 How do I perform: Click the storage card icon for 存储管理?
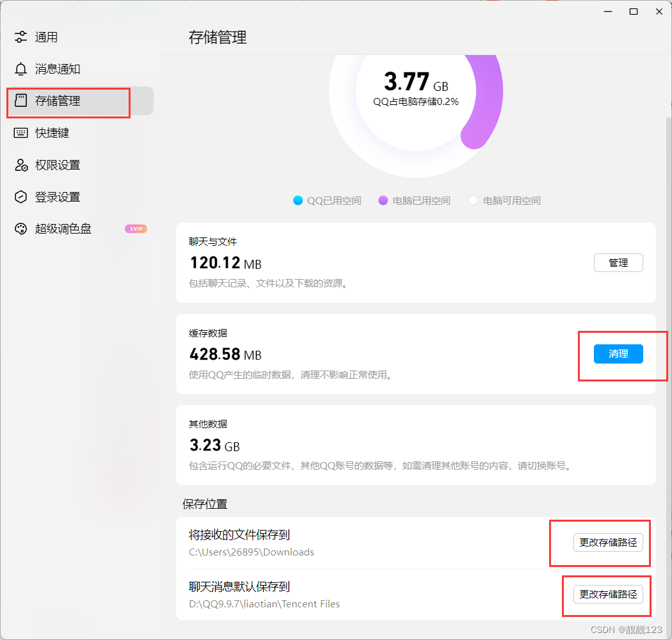tap(20, 100)
